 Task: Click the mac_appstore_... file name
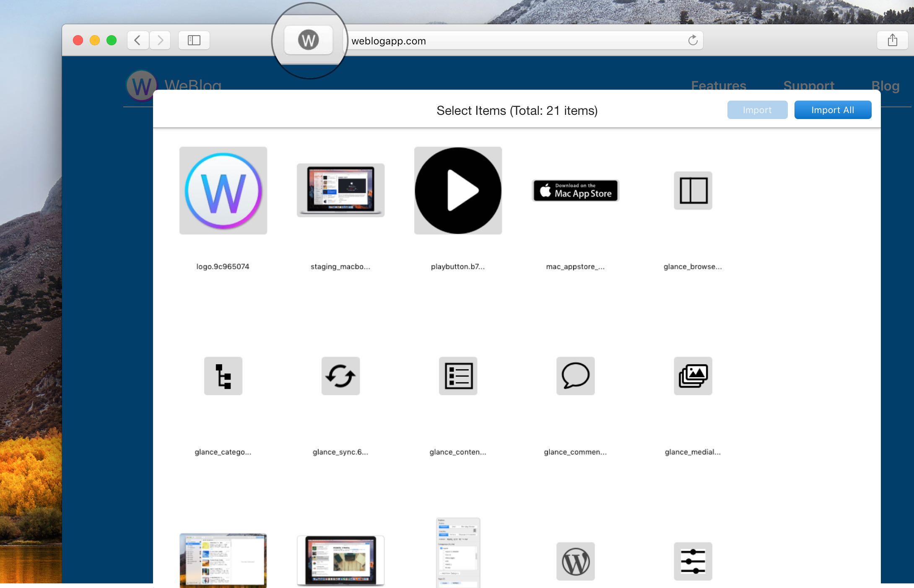pyautogui.click(x=575, y=267)
